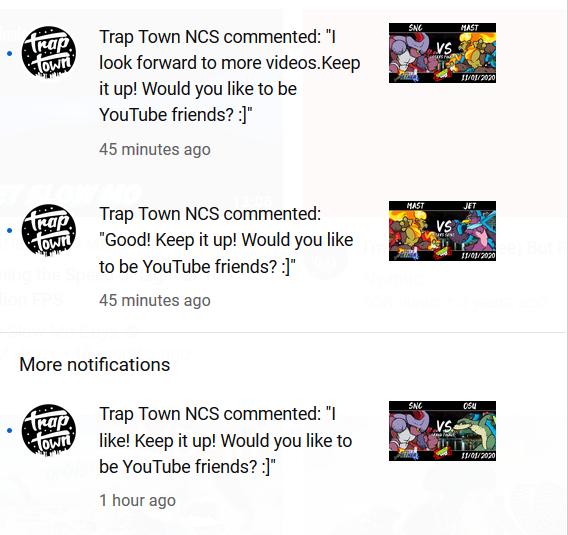Click blue unread dot on "Good! Keep it up" notification

point(10,230)
